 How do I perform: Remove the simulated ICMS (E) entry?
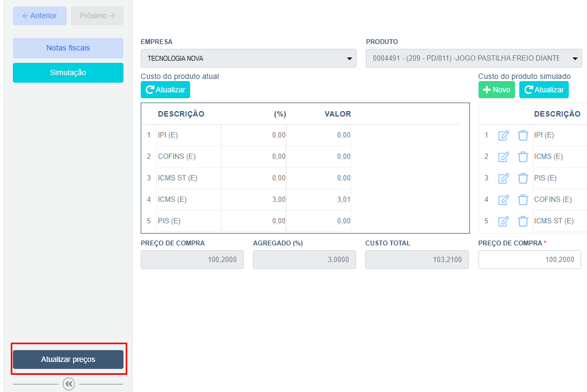pyautogui.click(x=523, y=157)
